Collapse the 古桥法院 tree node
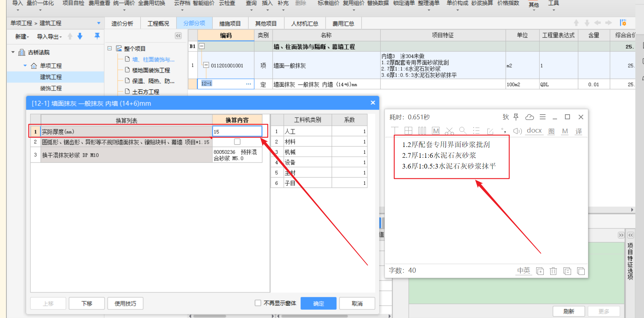Image resolution: width=644 pixels, height=318 pixels. point(13,52)
